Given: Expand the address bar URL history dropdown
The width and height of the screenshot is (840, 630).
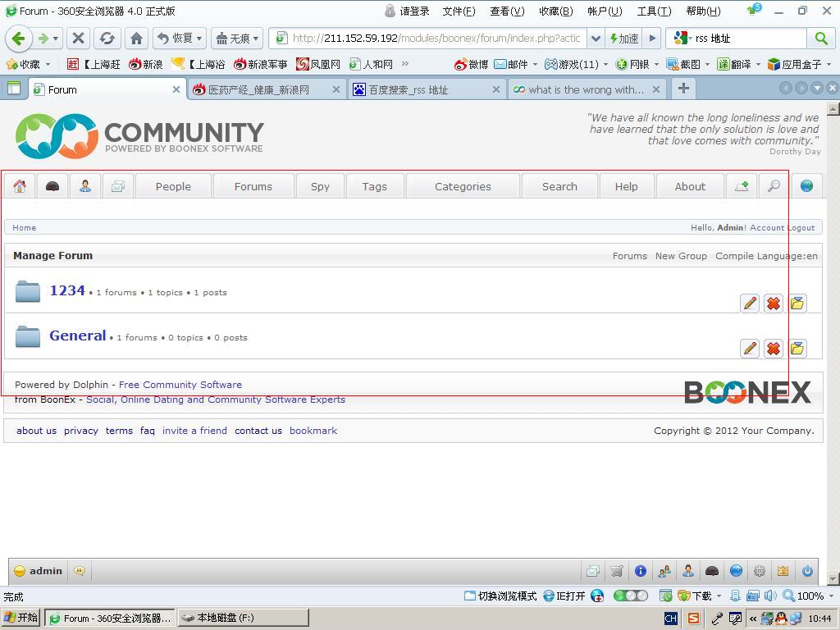Looking at the screenshot, I should tap(596, 38).
